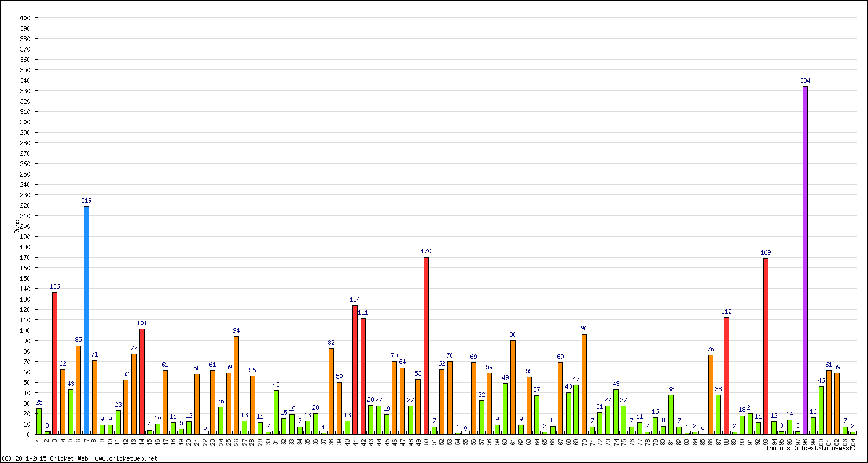Click the '124' value label
Image resolution: width=868 pixels, height=463 pixels.
point(355,299)
